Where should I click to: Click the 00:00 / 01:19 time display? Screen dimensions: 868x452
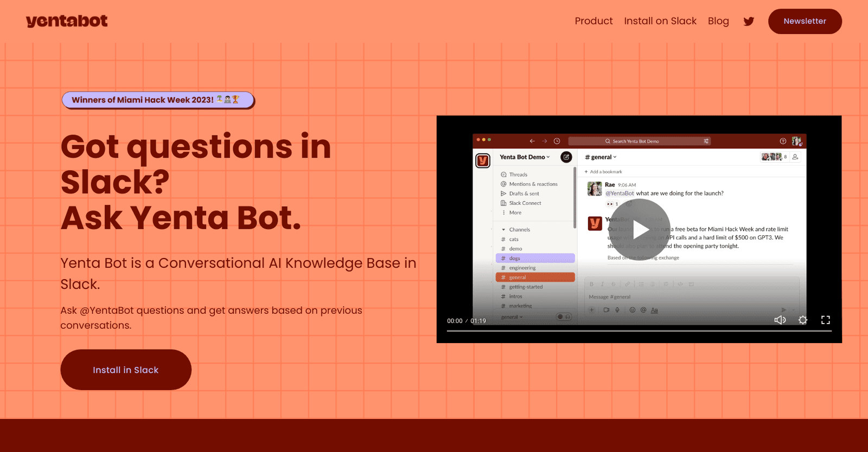[x=467, y=321]
